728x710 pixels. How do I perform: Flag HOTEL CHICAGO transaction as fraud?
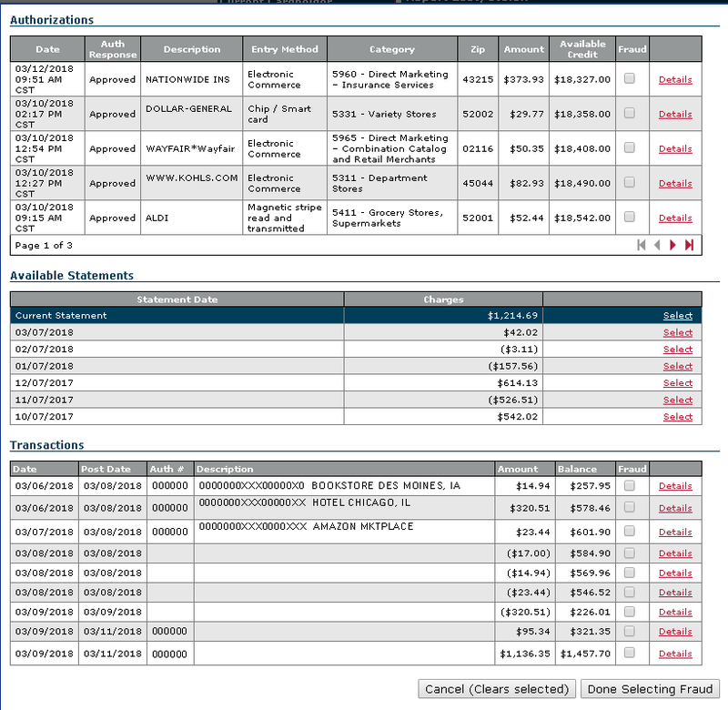click(629, 507)
